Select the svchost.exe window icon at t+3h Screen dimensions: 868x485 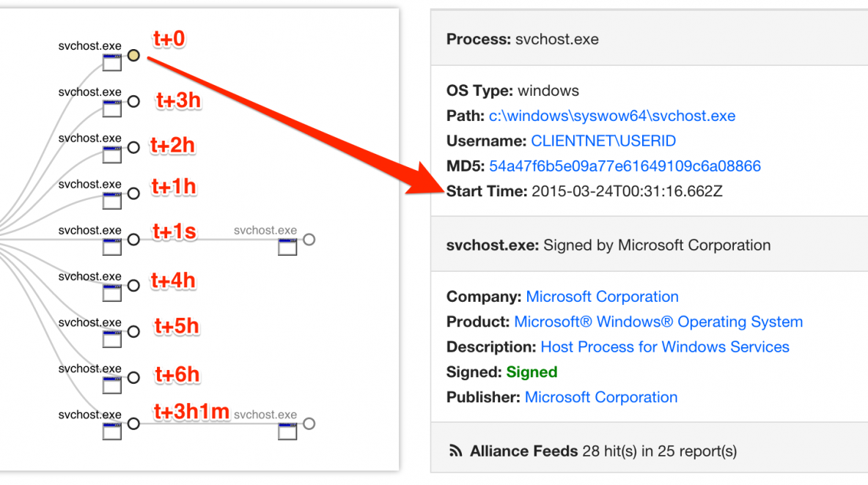pyautogui.click(x=111, y=109)
